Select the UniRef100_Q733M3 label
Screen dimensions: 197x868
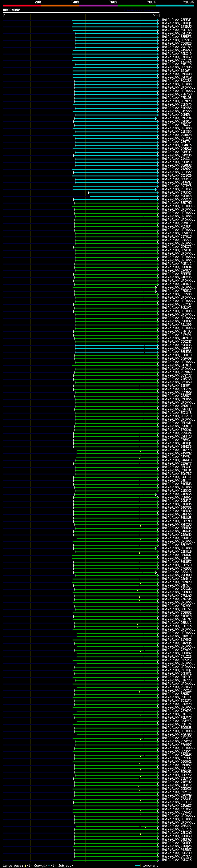tap(176, 799)
